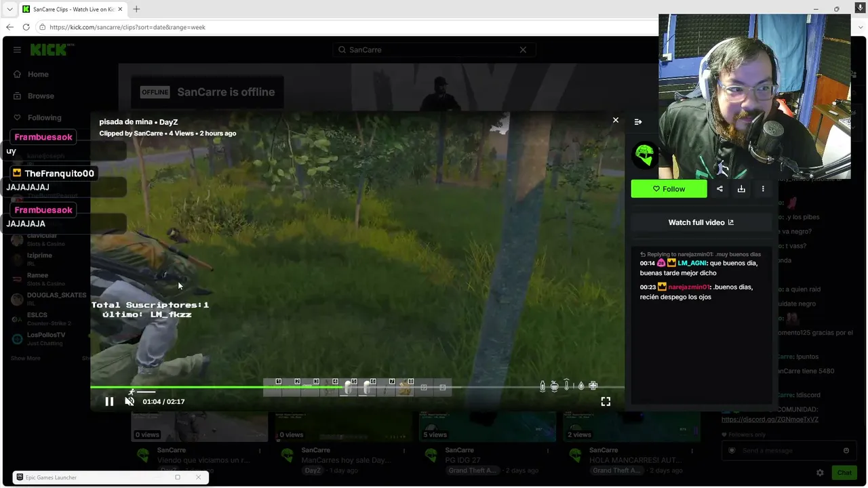868x488 pixels.
Task: Focus the browser address bar
Action: pyautogui.click(x=346, y=27)
